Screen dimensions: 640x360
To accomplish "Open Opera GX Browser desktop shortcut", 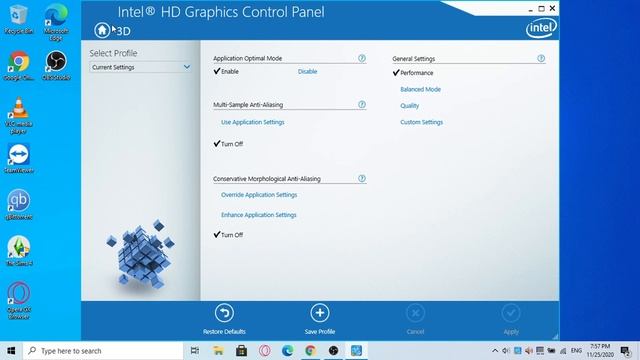I will pyautogui.click(x=18, y=300).
